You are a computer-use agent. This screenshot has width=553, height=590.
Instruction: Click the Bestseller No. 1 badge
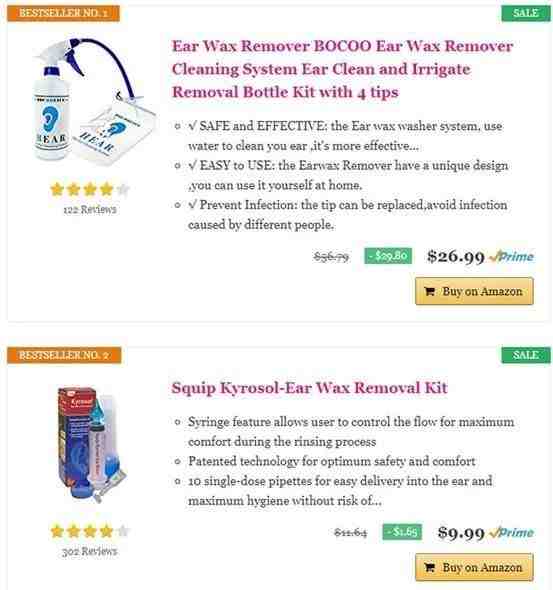point(63,13)
